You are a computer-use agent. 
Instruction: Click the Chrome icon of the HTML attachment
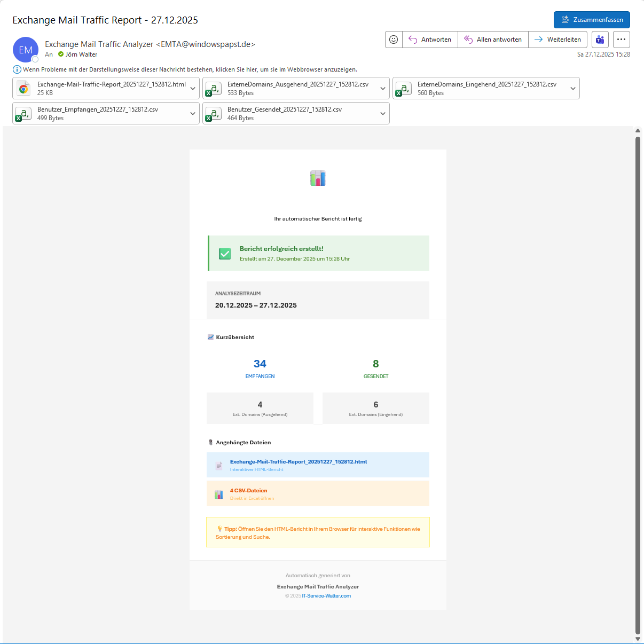pyautogui.click(x=23, y=89)
